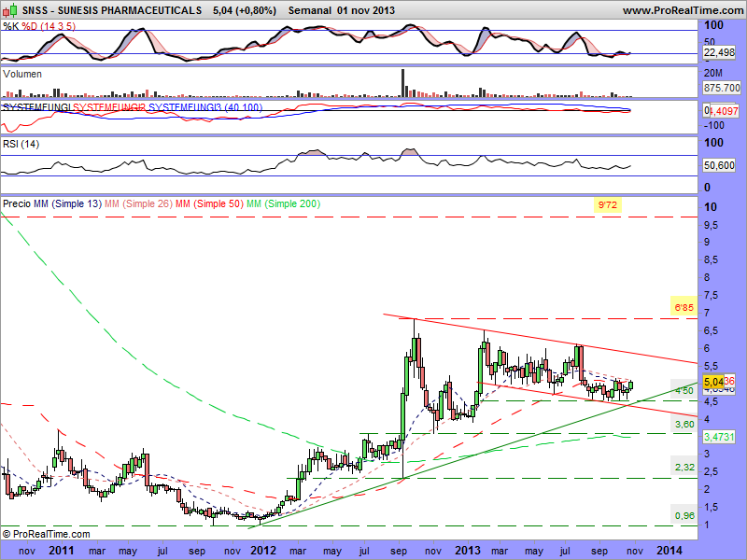Click the -100 scale label
747x560 pixels.
coord(714,125)
